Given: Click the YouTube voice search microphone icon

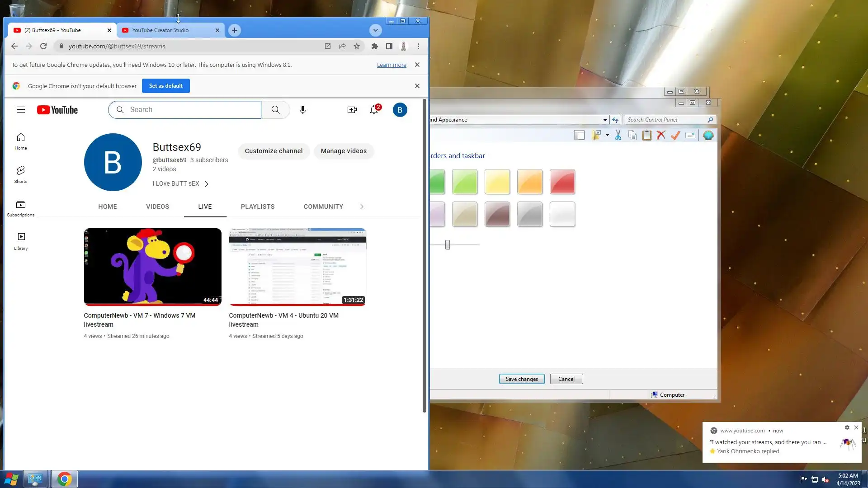Looking at the screenshot, I should (x=303, y=110).
